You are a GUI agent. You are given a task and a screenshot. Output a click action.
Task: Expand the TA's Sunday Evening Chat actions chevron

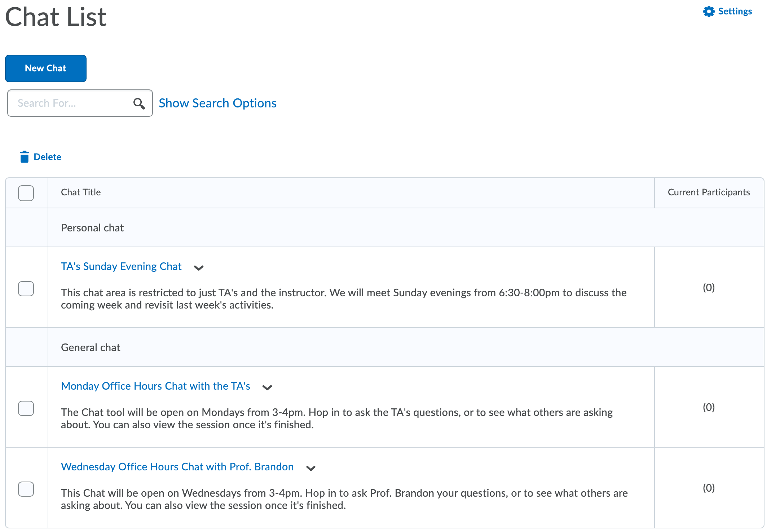199,268
